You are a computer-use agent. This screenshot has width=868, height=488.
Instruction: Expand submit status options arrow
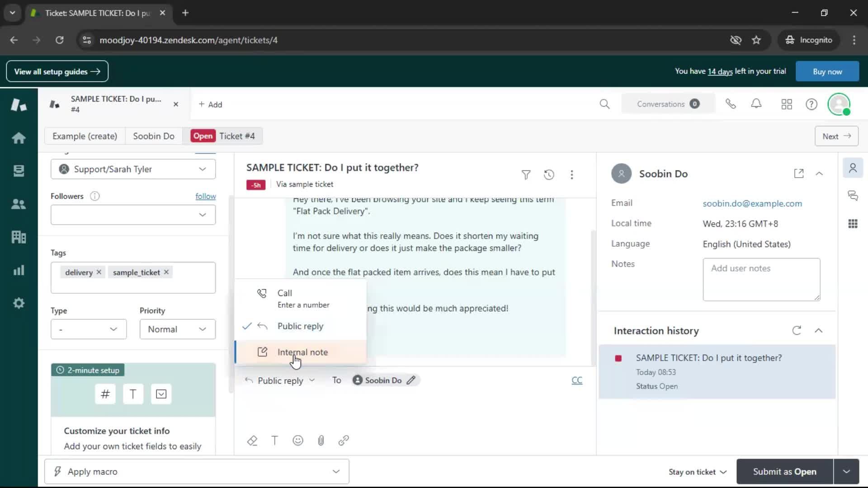(x=846, y=472)
